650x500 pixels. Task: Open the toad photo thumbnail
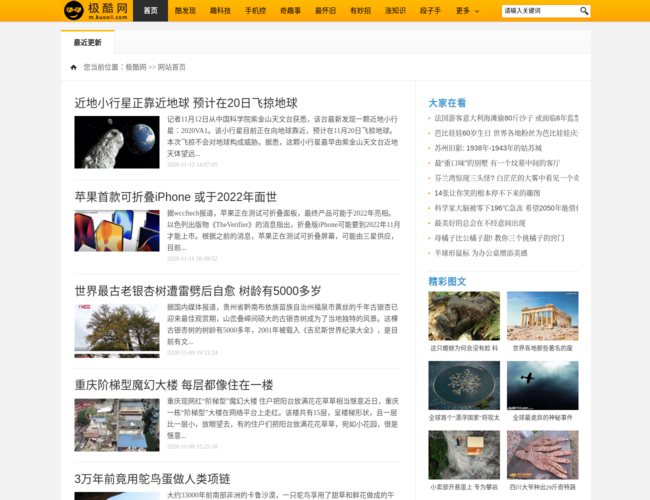[x=464, y=316]
